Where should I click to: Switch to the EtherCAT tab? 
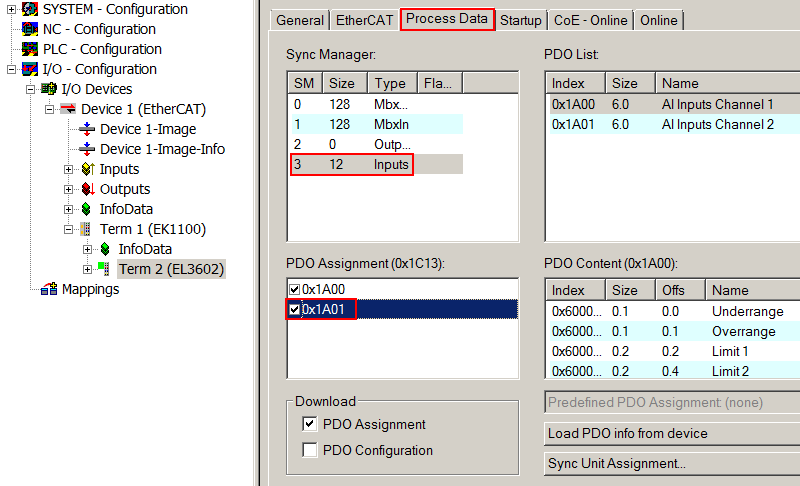[364, 20]
